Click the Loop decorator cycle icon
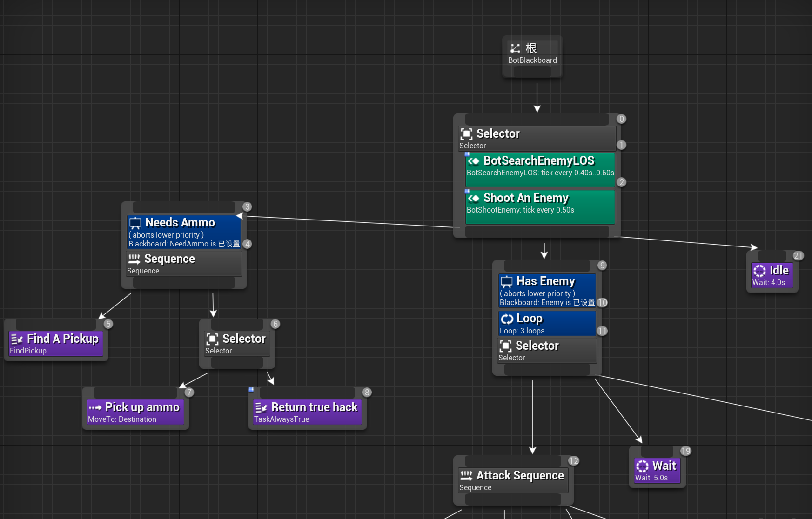812x519 pixels. [507, 319]
